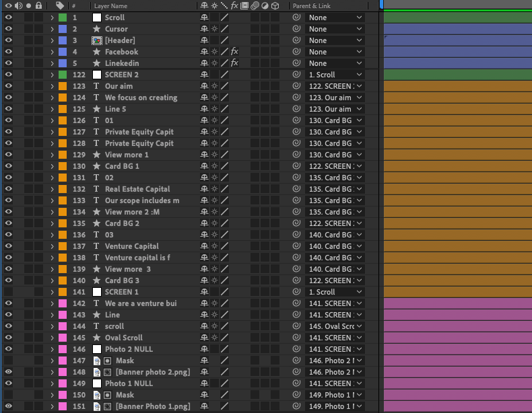Viewport: 532px width, 413px height.
Task: Enable visibility for layer 147 Mask
Action: (x=8, y=361)
